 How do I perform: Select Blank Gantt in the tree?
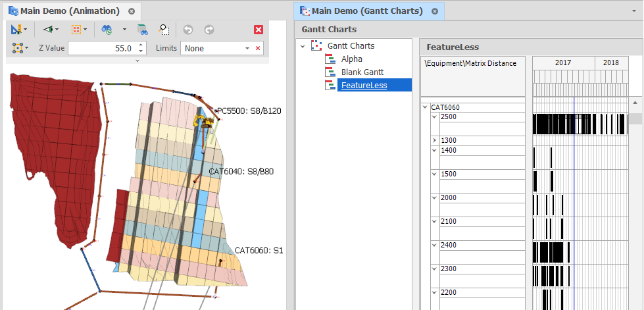click(362, 72)
